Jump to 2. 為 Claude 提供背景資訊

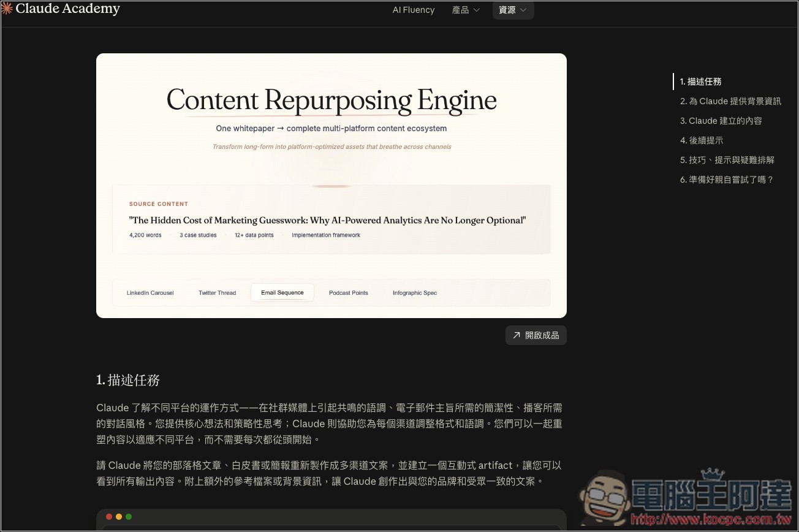click(730, 101)
